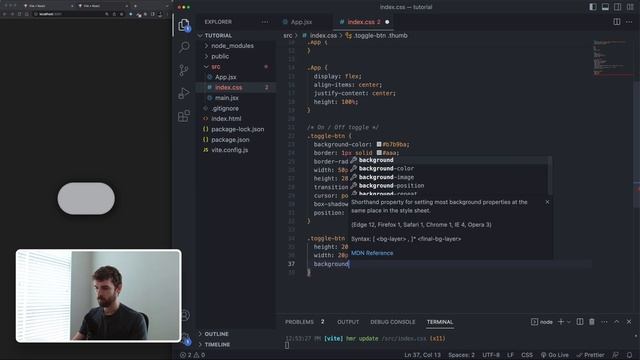The image size is (640, 360).
Task: Open notifications bell in status bar
Action: click(x=629, y=355)
